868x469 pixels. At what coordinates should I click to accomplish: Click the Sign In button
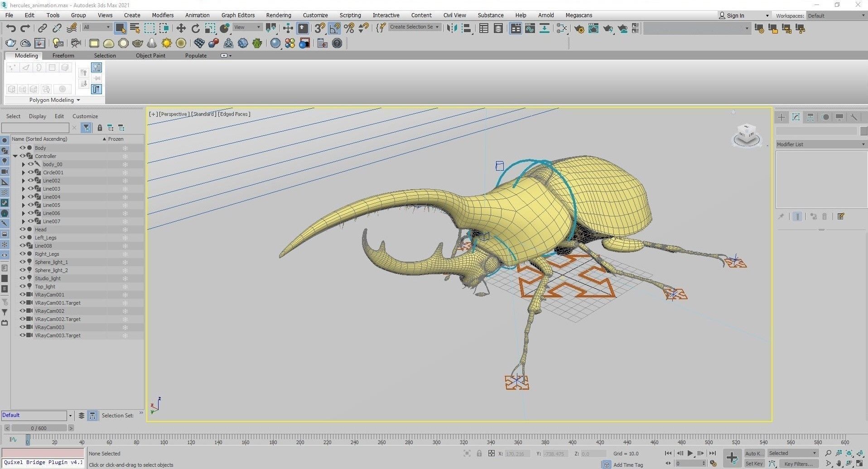click(x=731, y=15)
